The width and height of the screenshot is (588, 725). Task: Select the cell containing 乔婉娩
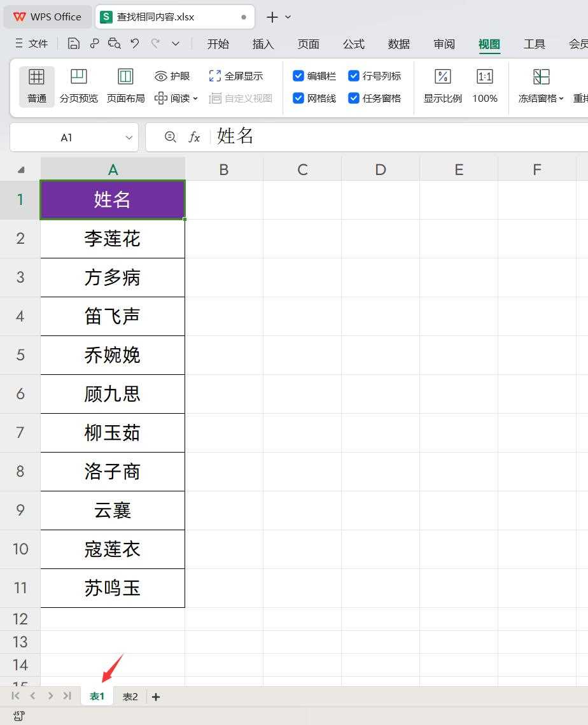(x=113, y=355)
